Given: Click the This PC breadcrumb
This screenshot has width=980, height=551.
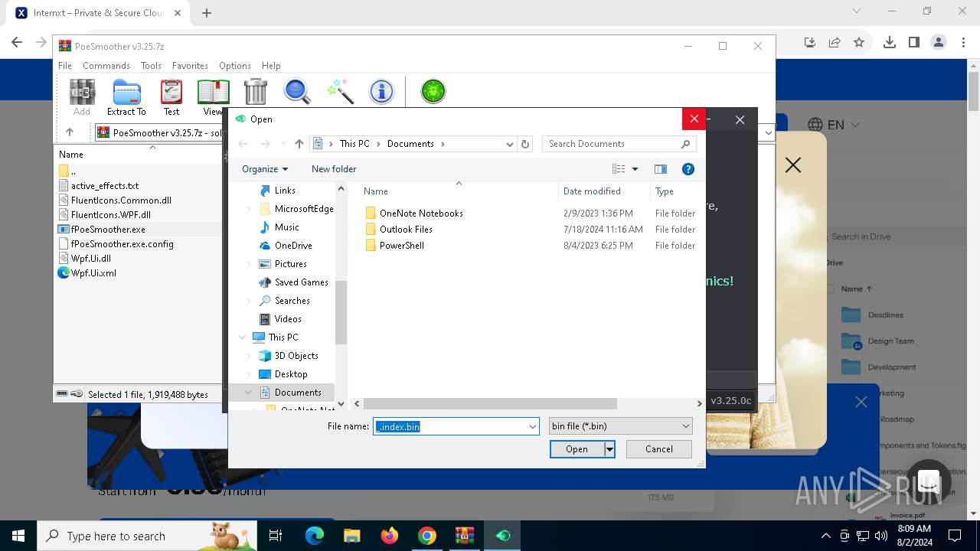Looking at the screenshot, I should [x=354, y=144].
